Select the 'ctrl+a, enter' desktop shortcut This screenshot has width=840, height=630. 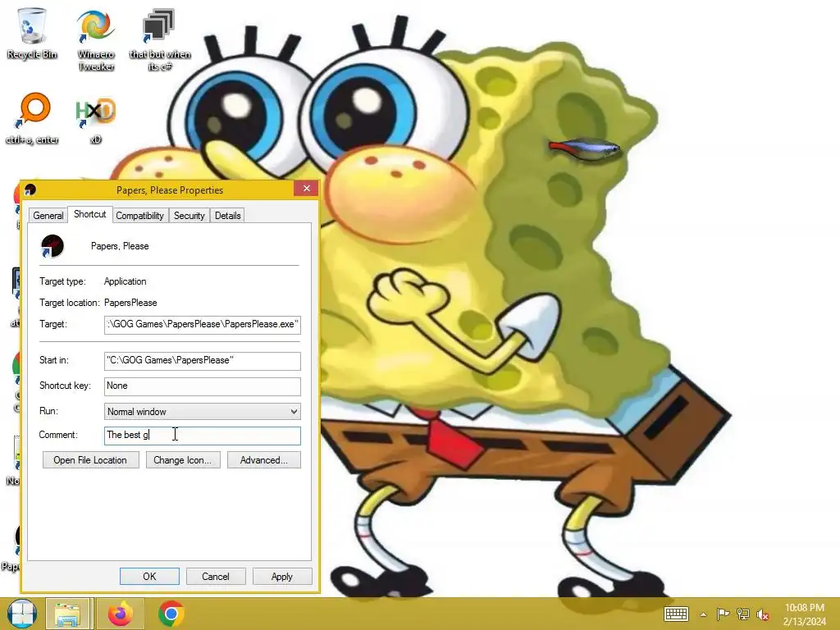(x=32, y=118)
